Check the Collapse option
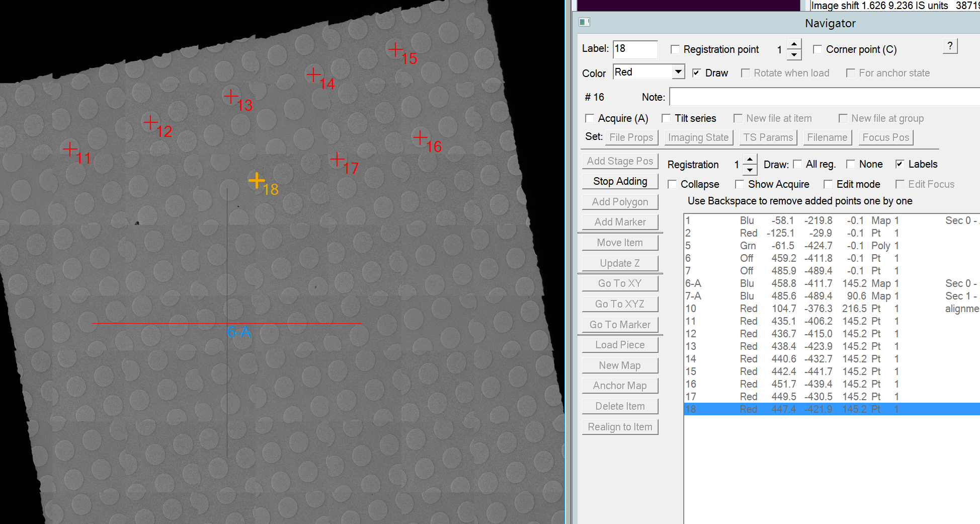 click(x=672, y=184)
